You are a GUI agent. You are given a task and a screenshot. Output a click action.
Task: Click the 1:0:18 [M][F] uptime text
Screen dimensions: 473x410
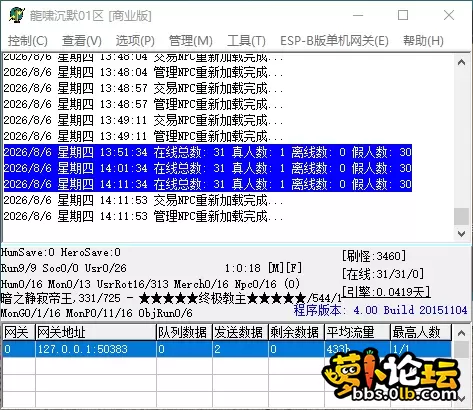pyautogui.click(x=263, y=268)
